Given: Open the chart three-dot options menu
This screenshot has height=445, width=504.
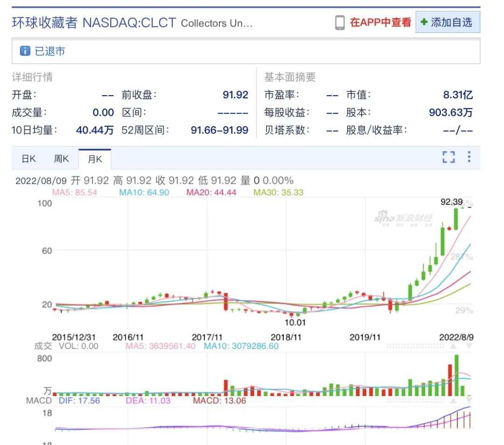Looking at the screenshot, I should click(469, 157).
